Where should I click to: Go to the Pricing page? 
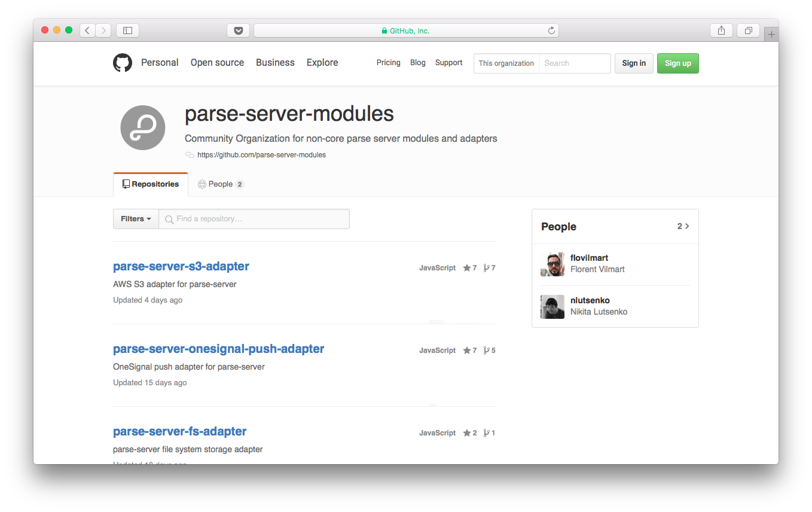[389, 63]
